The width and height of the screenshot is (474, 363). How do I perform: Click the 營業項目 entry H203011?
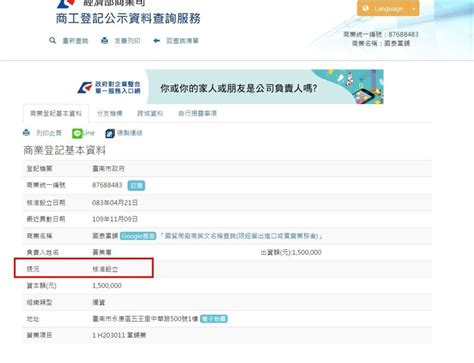point(119,335)
